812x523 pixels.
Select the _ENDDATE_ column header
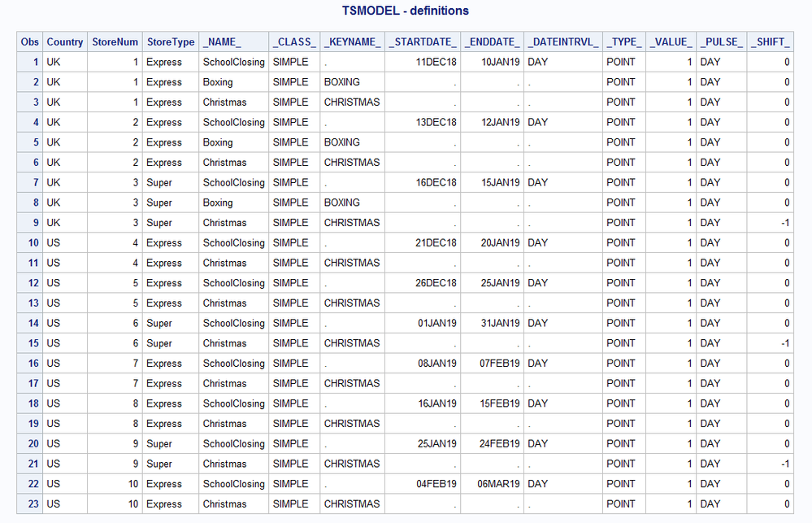493,42
